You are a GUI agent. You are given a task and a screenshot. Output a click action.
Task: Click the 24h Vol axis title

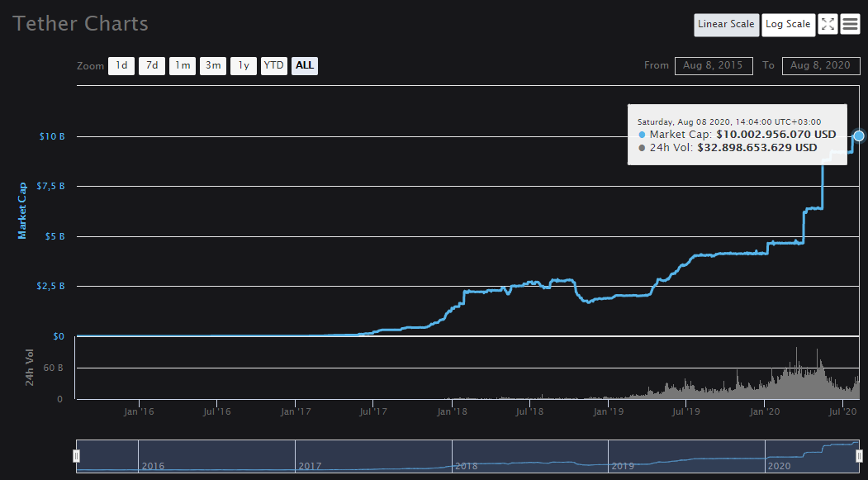(30, 368)
